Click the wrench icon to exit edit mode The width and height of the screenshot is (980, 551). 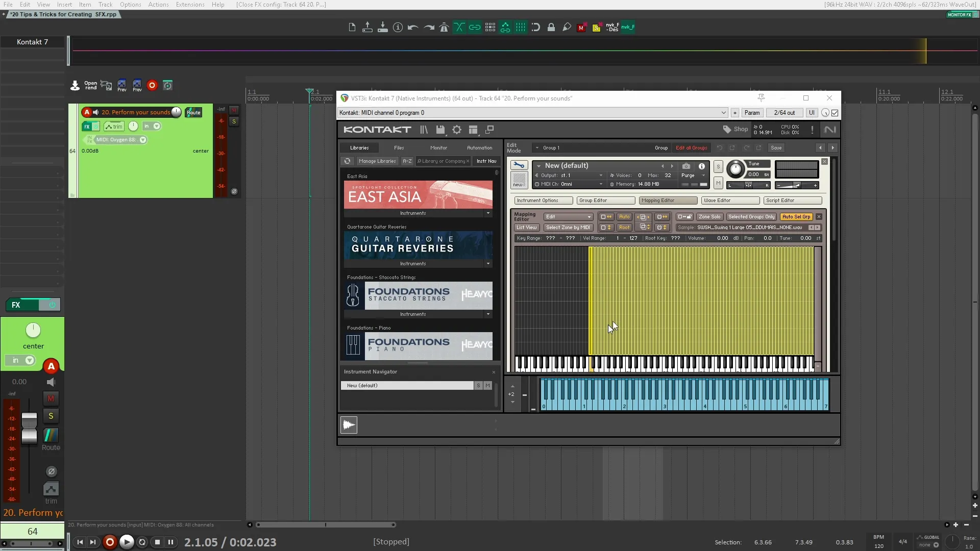click(519, 165)
